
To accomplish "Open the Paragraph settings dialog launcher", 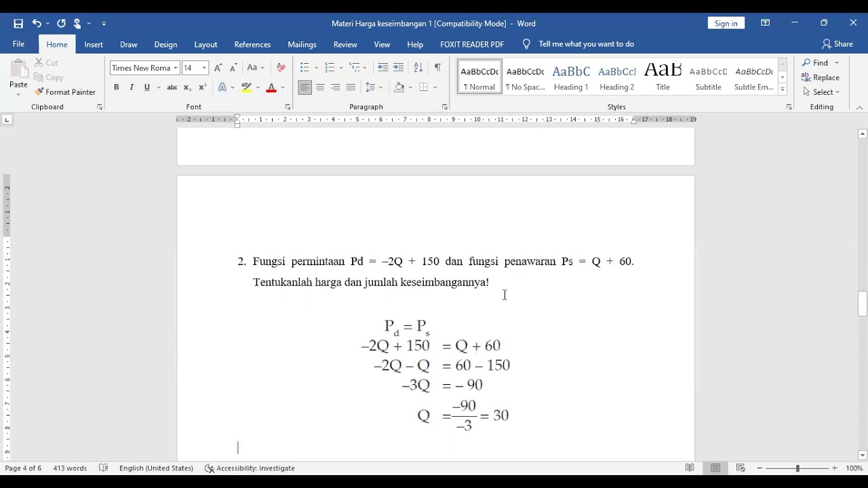I will click(445, 107).
